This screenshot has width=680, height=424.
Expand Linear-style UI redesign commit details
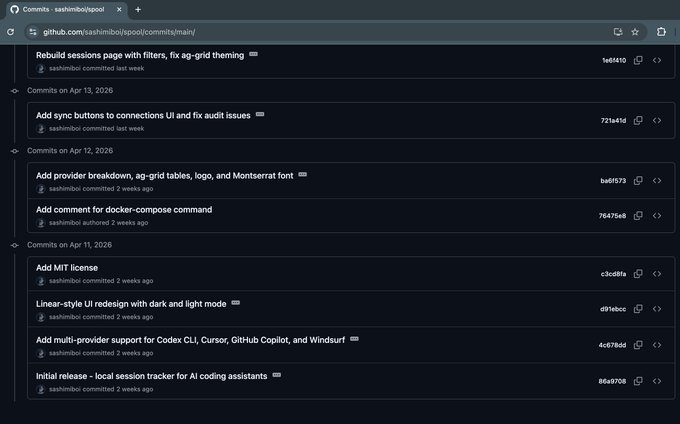pyautogui.click(x=235, y=303)
